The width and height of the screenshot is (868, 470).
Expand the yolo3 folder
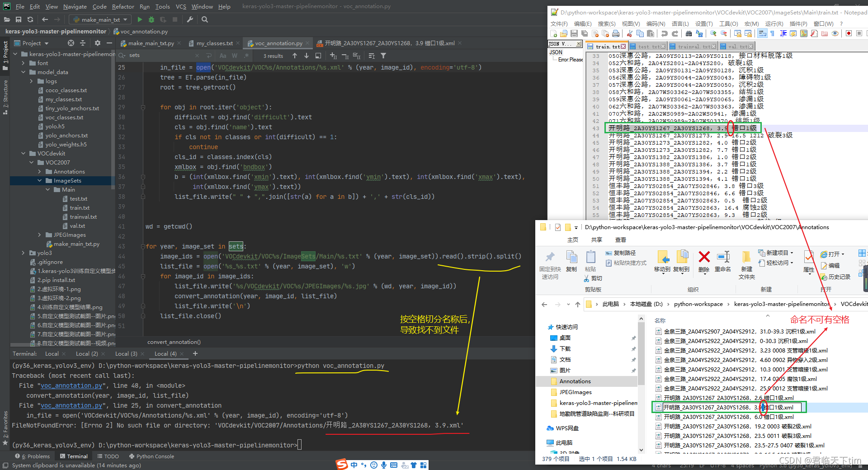(24, 253)
